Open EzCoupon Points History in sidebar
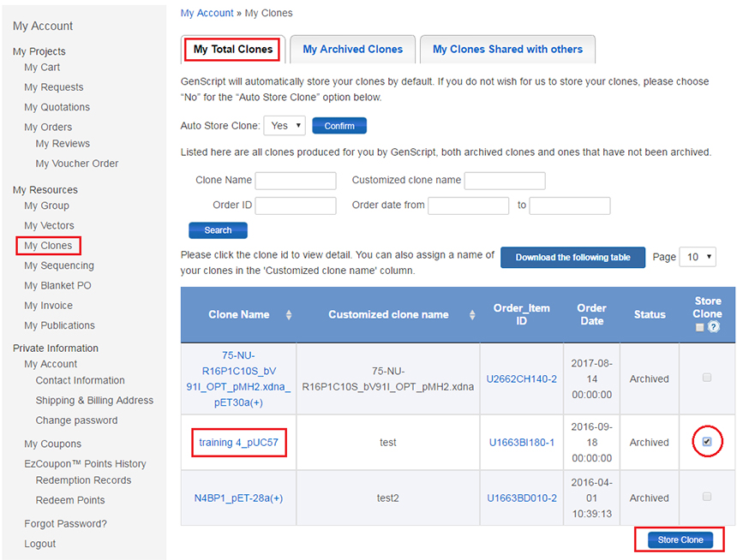The width and height of the screenshot is (737, 560). [85, 464]
